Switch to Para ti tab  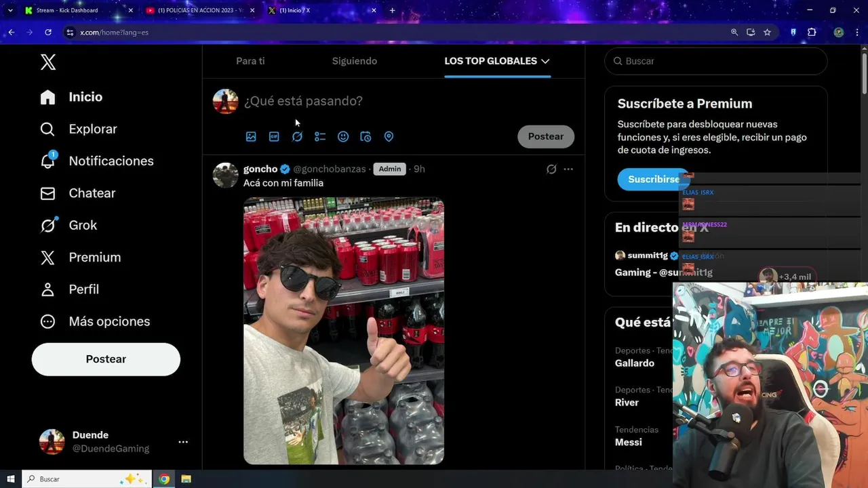250,61
